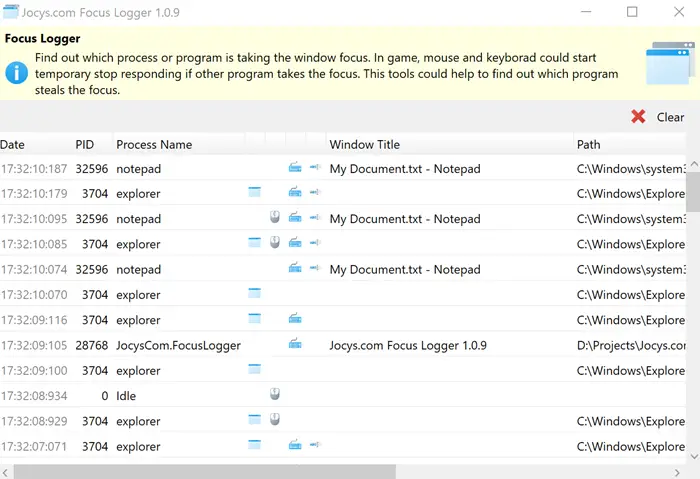Select timestamp 17:32:08:934
700x479 pixels.
(x=34, y=396)
